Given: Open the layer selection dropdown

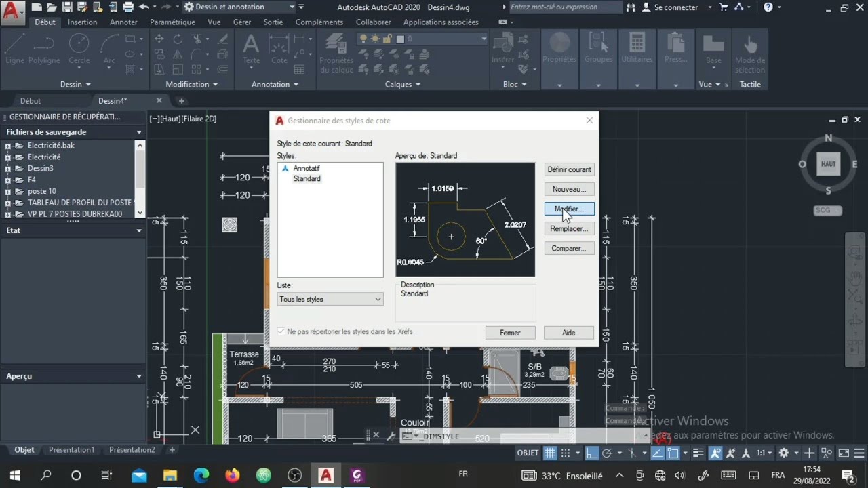Looking at the screenshot, I should click(x=484, y=39).
